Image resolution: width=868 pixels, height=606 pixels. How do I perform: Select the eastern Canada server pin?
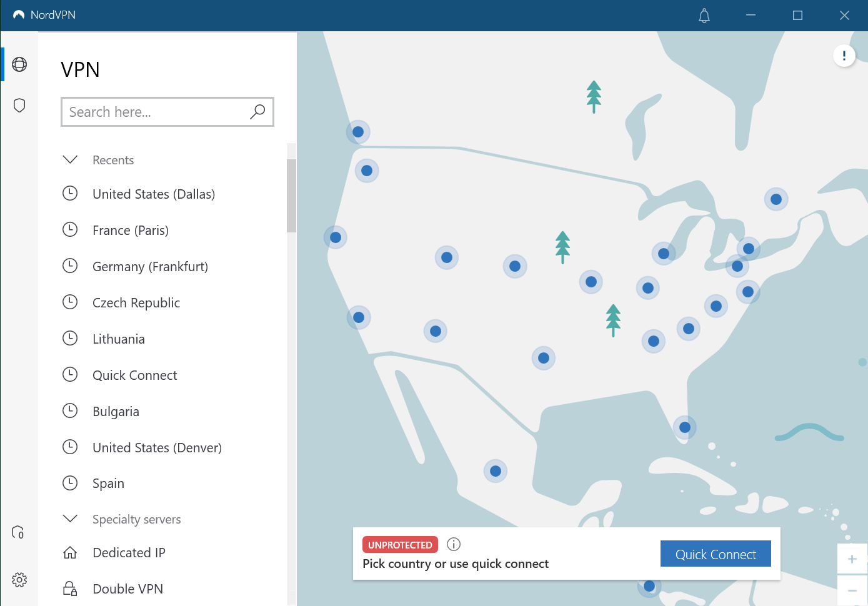pos(776,199)
